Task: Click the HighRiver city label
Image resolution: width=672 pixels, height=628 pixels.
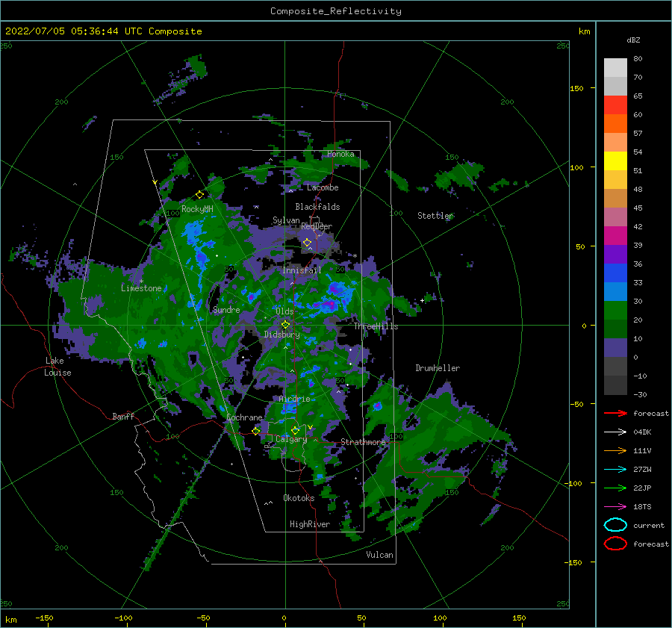Action: pyautogui.click(x=310, y=524)
